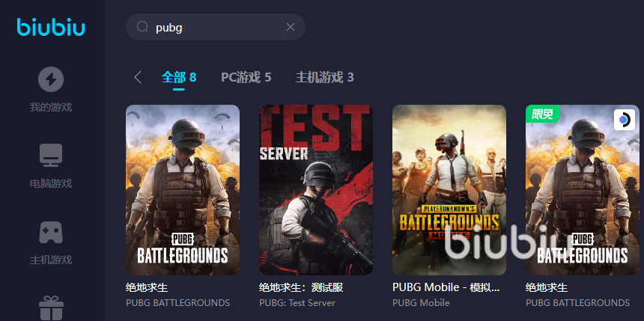This screenshot has width=644, height=321.
Task: Open the Test Server game cover
Action: pos(316,189)
